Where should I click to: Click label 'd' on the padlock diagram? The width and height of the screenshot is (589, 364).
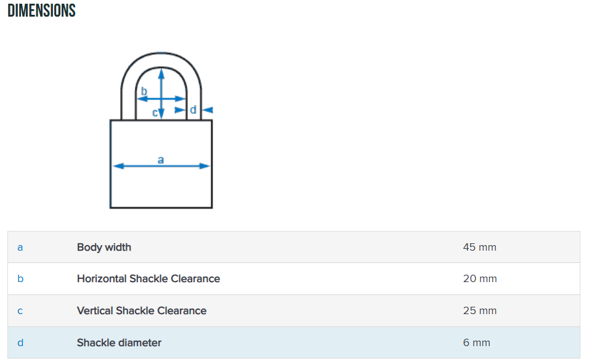pos(193,110)
